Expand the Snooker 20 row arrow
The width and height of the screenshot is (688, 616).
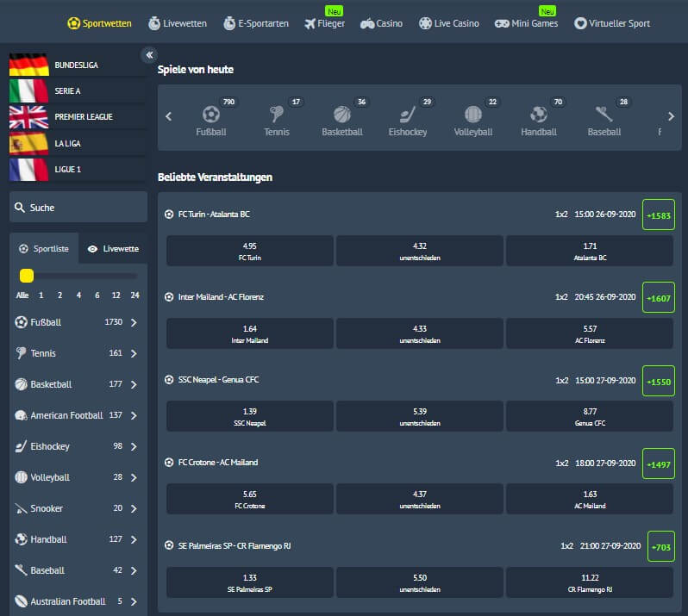point(134,508)
